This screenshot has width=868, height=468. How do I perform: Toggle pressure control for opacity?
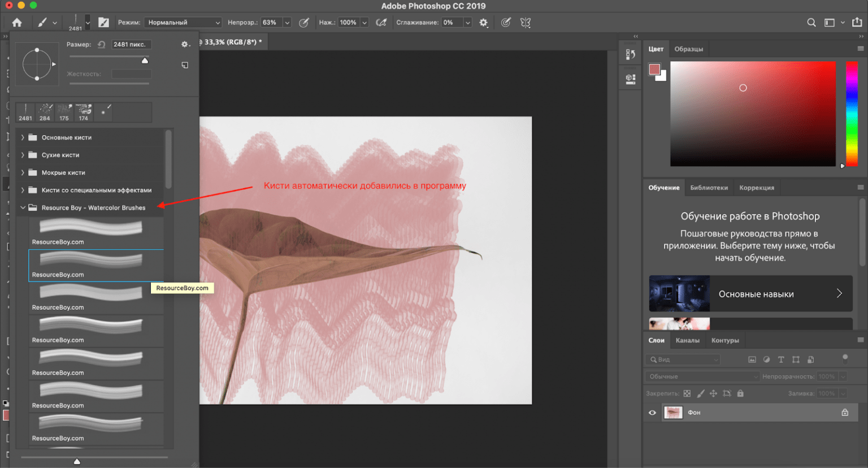coord(304,23)
